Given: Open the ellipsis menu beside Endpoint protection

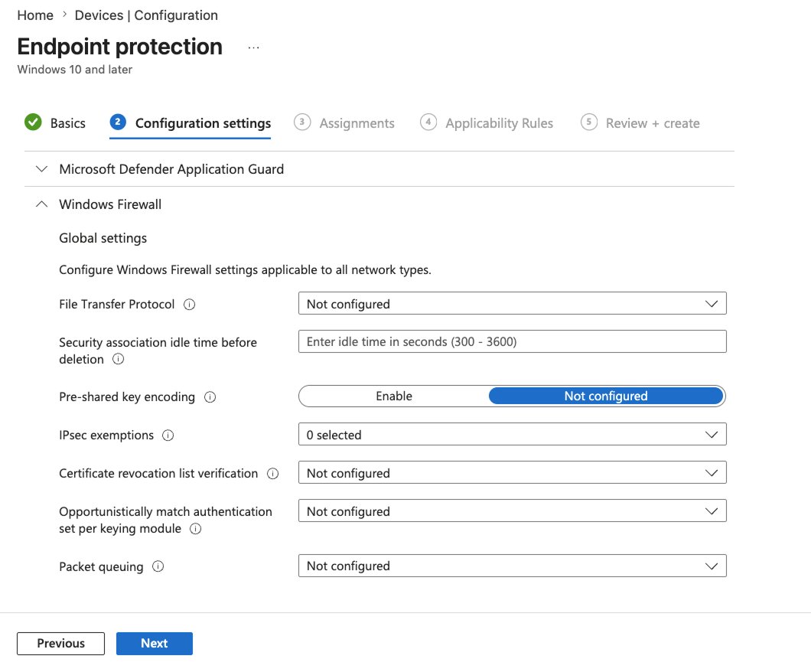Looking at the screenshot, I should pyautogui.click(x=253, y=47).
